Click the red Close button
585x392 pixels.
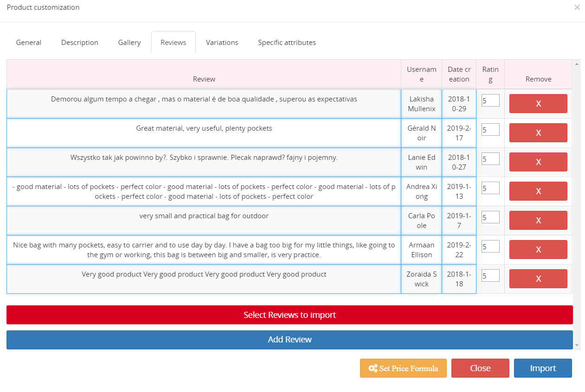coord(480,368)
